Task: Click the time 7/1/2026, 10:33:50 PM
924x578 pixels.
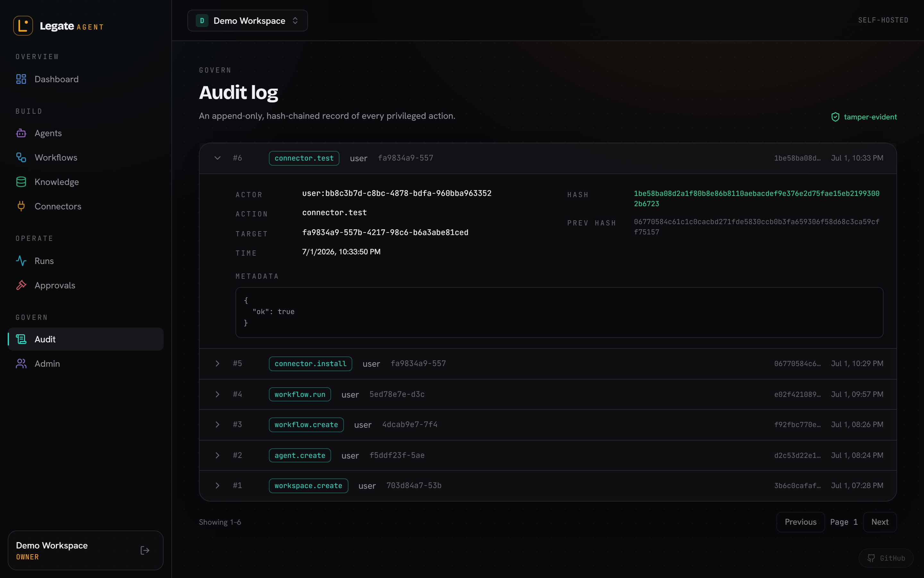Action: coord(341,252)
